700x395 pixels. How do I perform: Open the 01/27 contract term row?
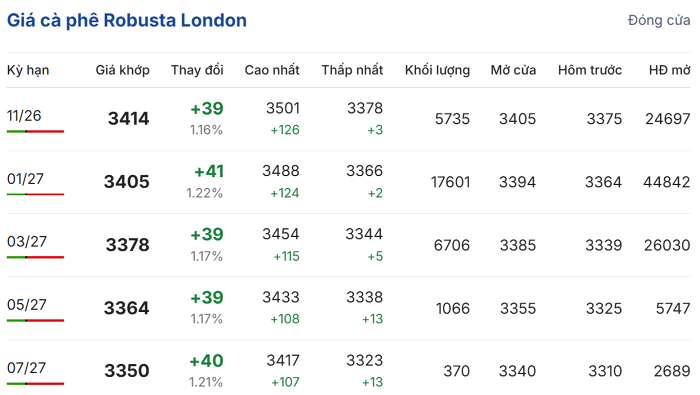point(349,182)
